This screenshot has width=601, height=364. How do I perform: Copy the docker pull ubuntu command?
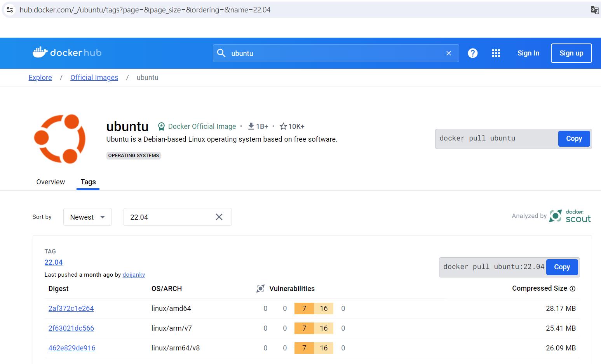[x=574, y=139]
